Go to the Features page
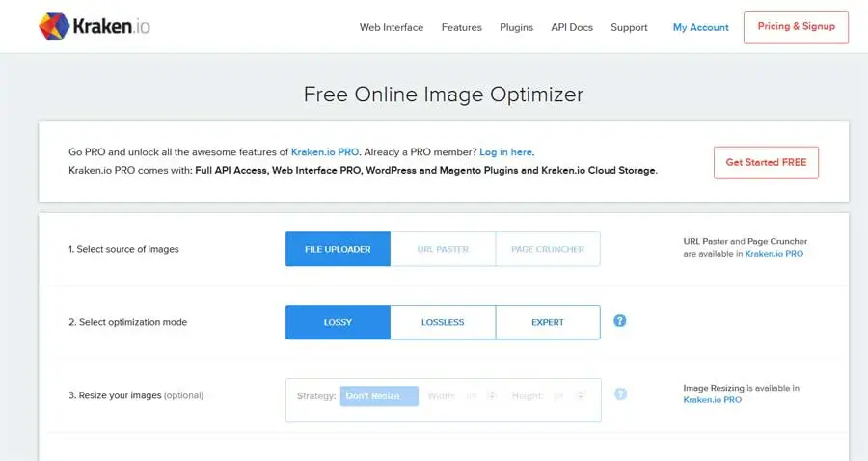This screenshot has height=461, width=868. (x=462, y=27)
